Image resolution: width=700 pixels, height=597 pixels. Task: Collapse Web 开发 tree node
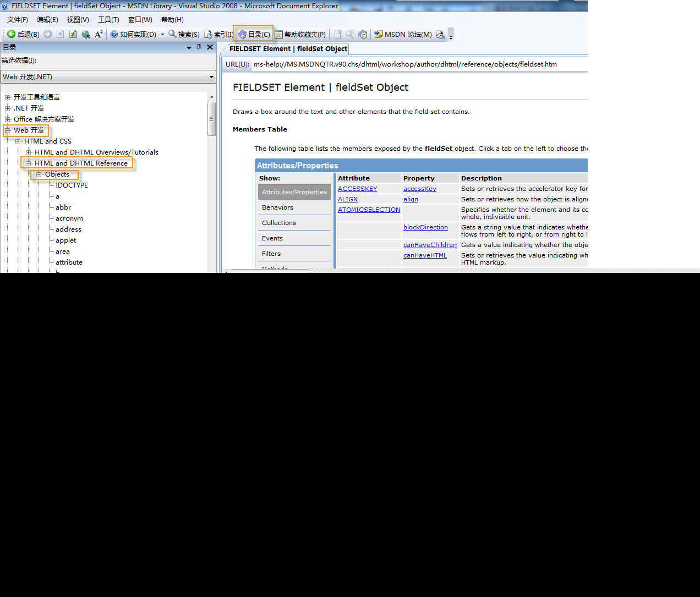[8, 130]
